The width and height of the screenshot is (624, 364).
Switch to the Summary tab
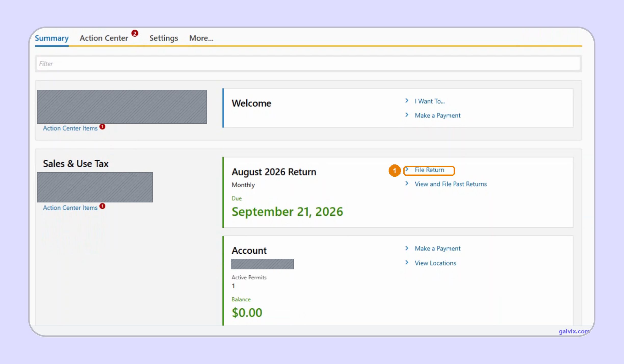pos(51,38)
